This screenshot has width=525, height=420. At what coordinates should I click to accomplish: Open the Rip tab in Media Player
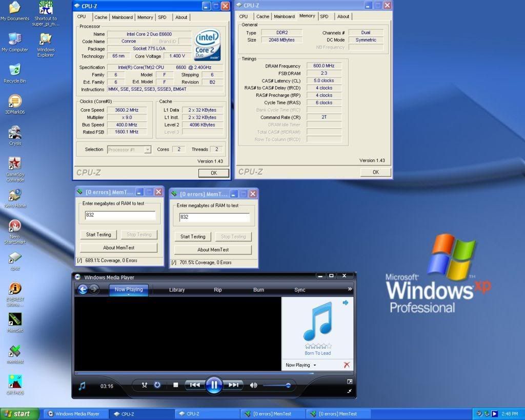coord(217,290)
